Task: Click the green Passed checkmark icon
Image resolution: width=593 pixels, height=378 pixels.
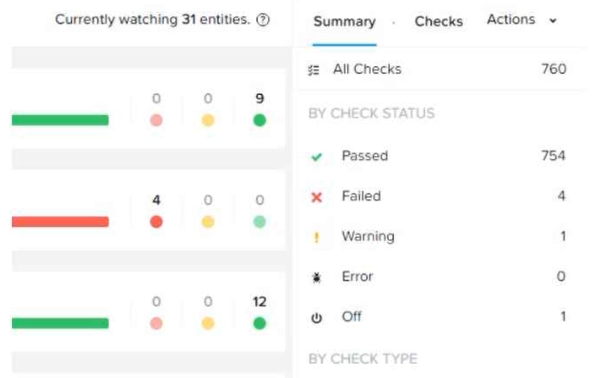Action: point(317,156)
